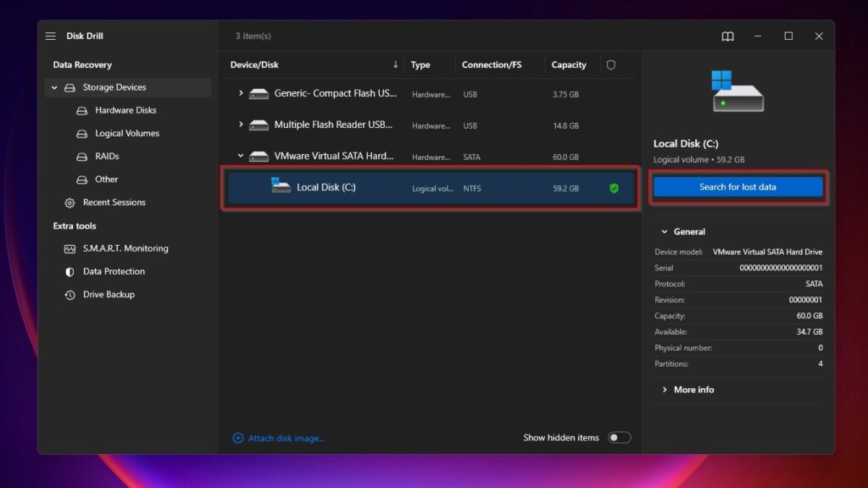Screen dimensions: 868x488
Task: Expand the Multiple Flash Reader USB row
Action: [240, 125]
